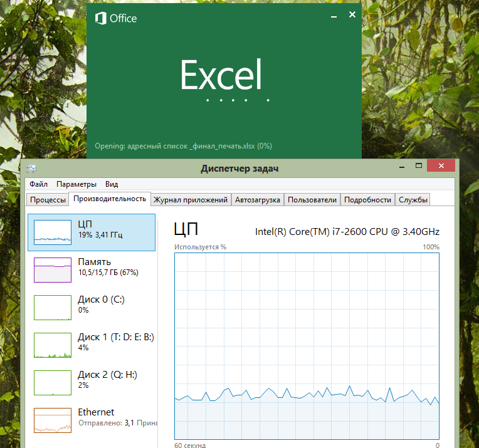Select Диск 1 (T: D: E: B:) graph icon
Viewport: 479px width, 448px height.
click(53, 345)
